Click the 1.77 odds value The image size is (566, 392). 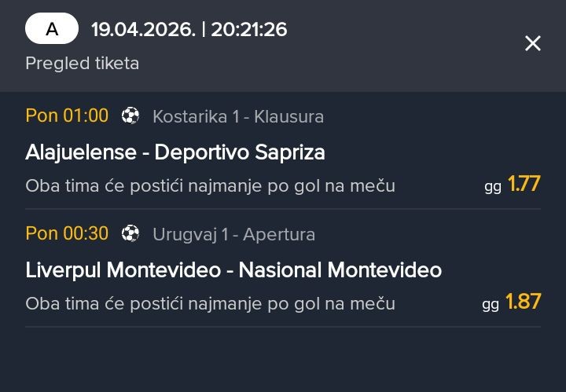[x=524, y=185]
